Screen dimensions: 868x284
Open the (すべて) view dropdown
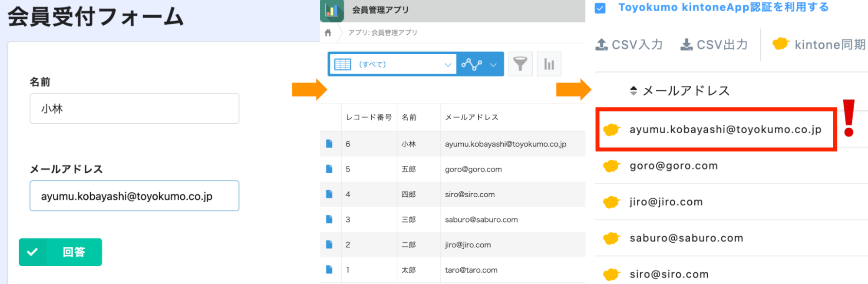393,64
